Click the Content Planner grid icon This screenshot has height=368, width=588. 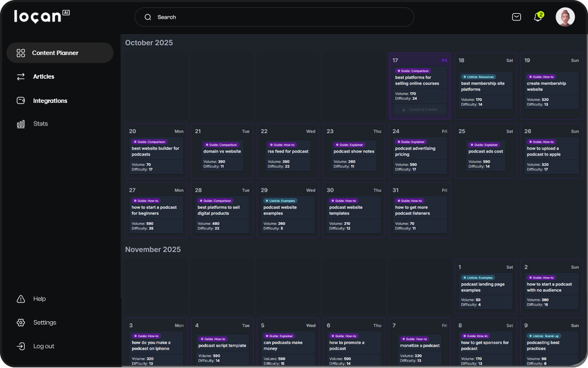(21, 53)
